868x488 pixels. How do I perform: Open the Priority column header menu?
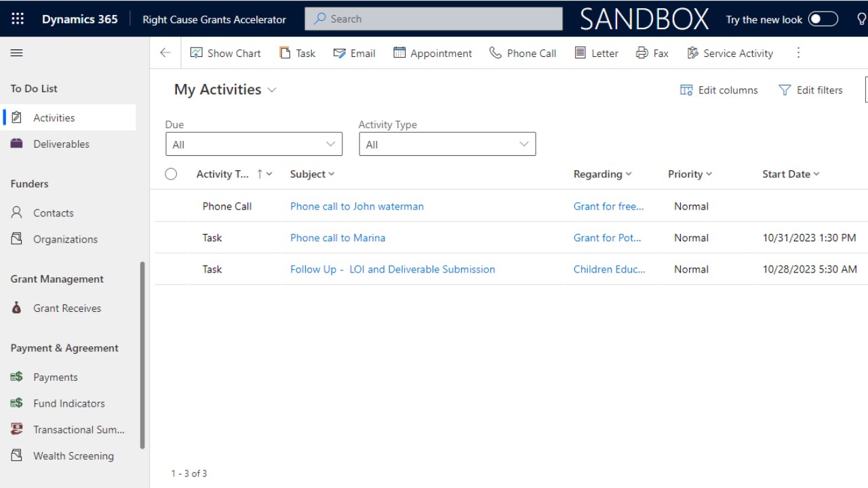click(690, 174)
